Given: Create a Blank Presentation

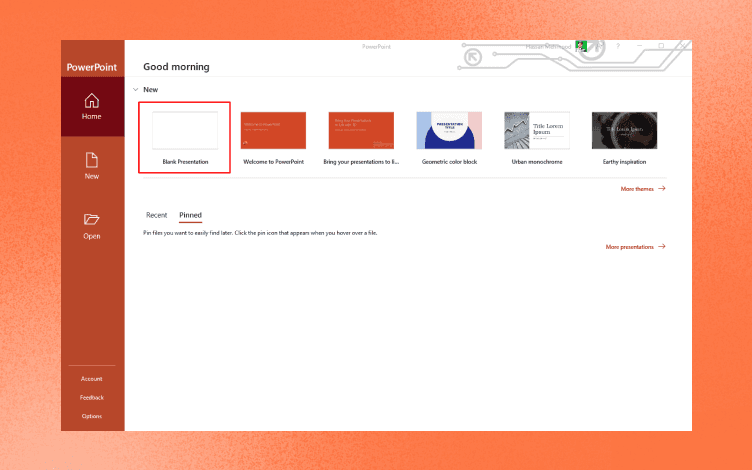Looking at the screenshot, I should (185, 138).
